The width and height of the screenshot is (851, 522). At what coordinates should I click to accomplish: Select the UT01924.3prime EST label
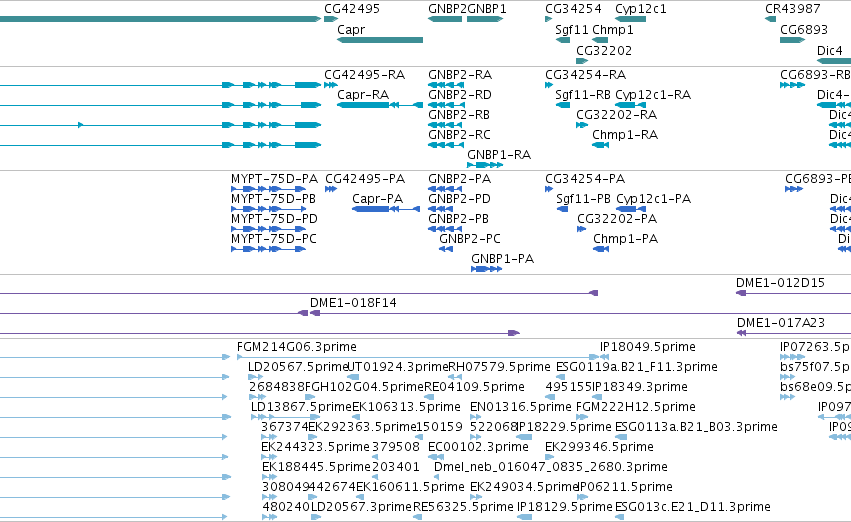click(x=397, y=367)
